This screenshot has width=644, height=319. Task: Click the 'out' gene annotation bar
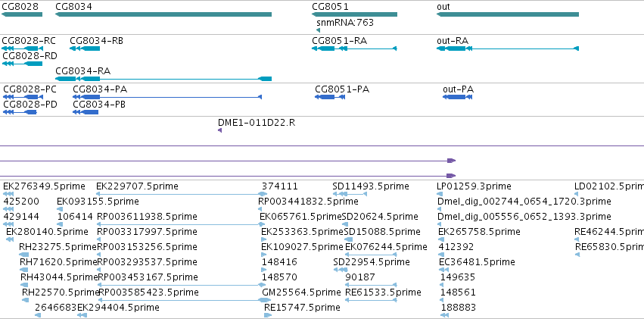(508, 14)
